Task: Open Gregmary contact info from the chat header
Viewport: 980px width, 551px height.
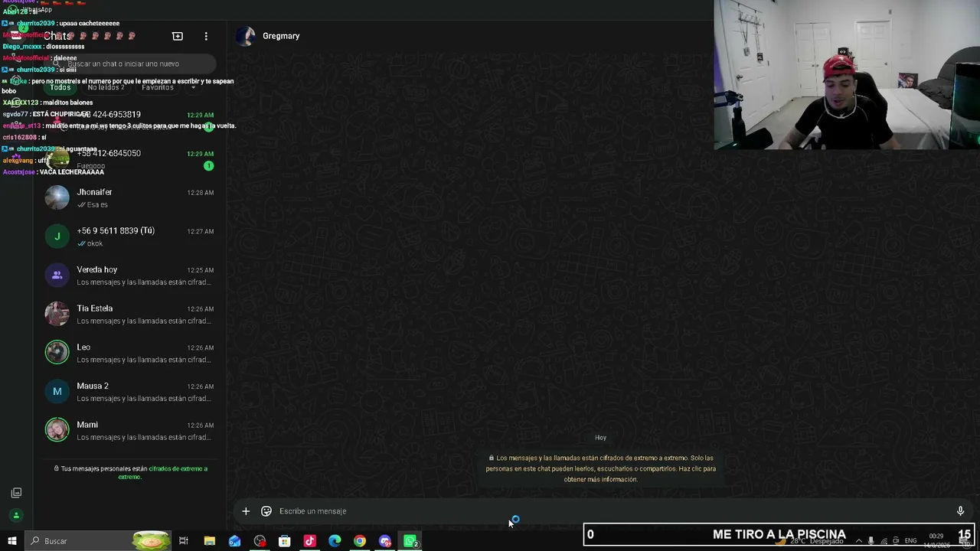Action: 281,36
